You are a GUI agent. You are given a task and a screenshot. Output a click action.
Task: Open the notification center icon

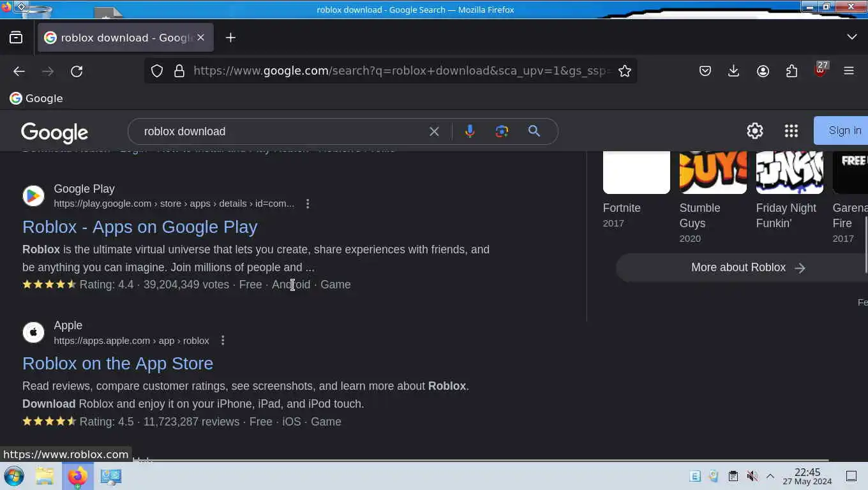click(851, 476)
